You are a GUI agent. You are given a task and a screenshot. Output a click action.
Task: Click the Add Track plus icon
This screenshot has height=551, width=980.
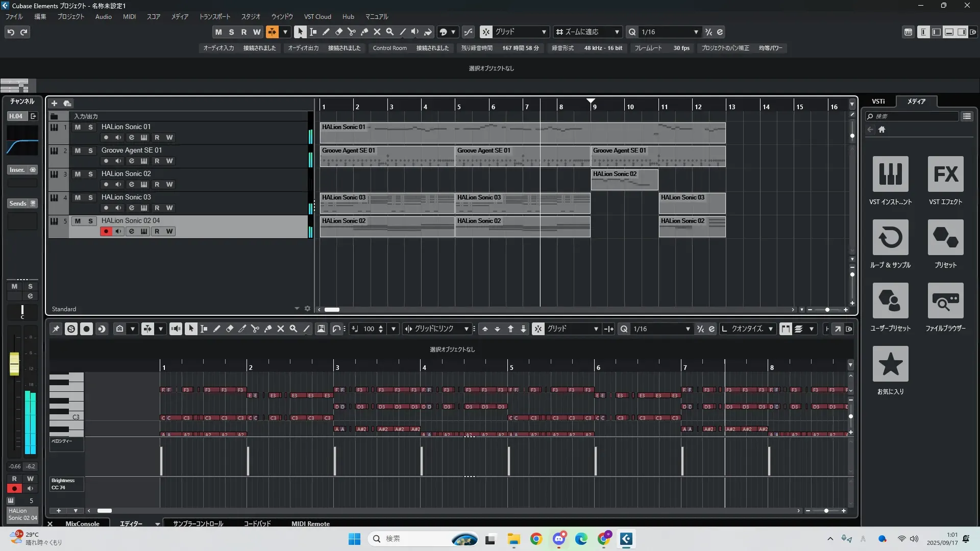pos(54,103)
